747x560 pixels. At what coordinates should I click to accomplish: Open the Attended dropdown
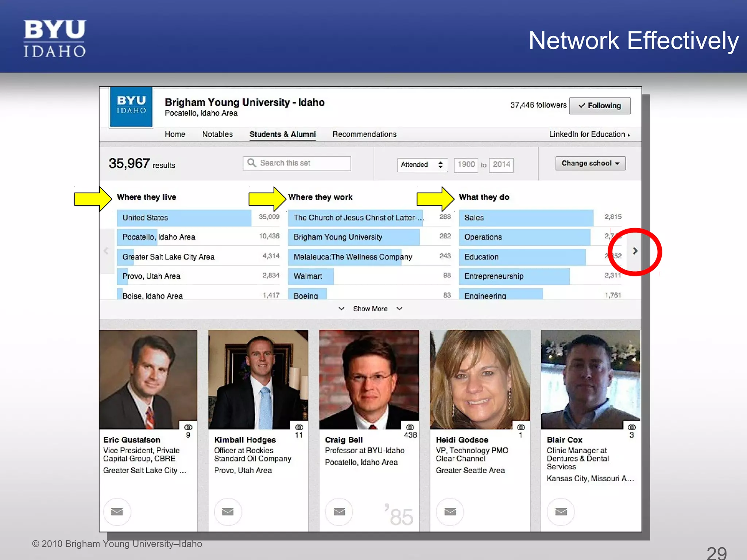coord(422,164)
